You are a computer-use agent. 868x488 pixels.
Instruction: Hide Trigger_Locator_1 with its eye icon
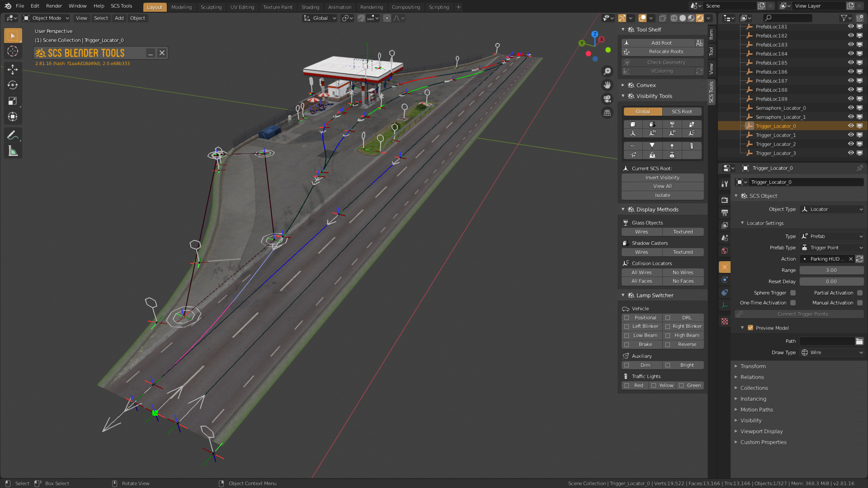(x=851, y=135)
